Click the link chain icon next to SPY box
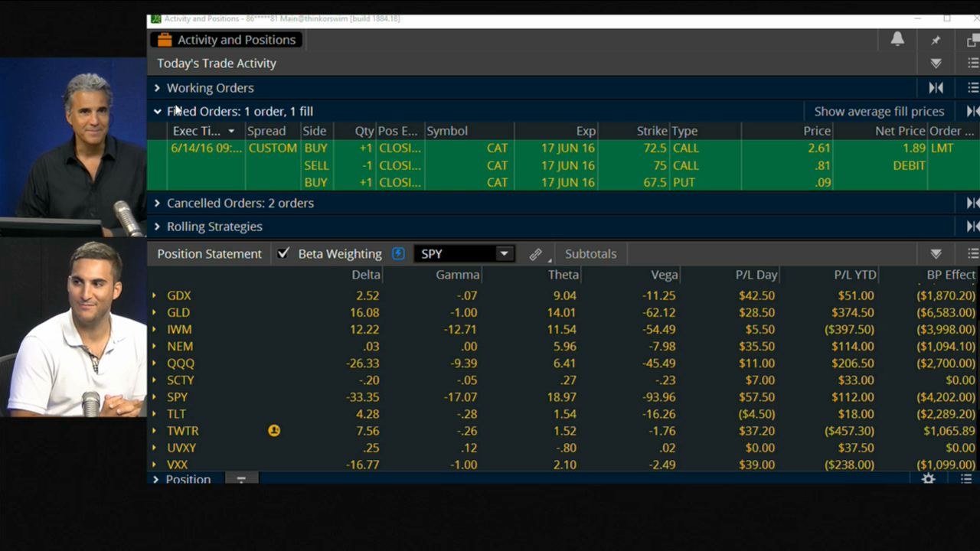Image resolution: width=980 pixels, height=551 pixels. [535, 254]
